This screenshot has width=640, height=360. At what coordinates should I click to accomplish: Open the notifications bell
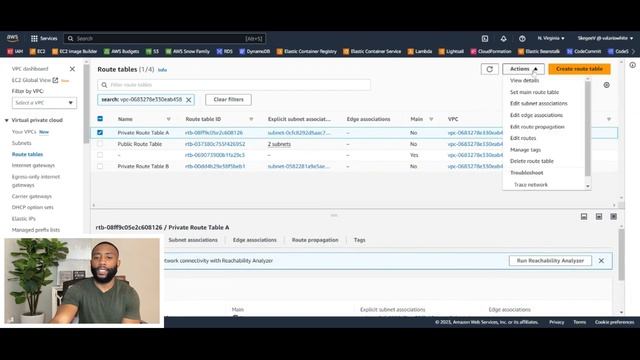(x=503, y=38)
